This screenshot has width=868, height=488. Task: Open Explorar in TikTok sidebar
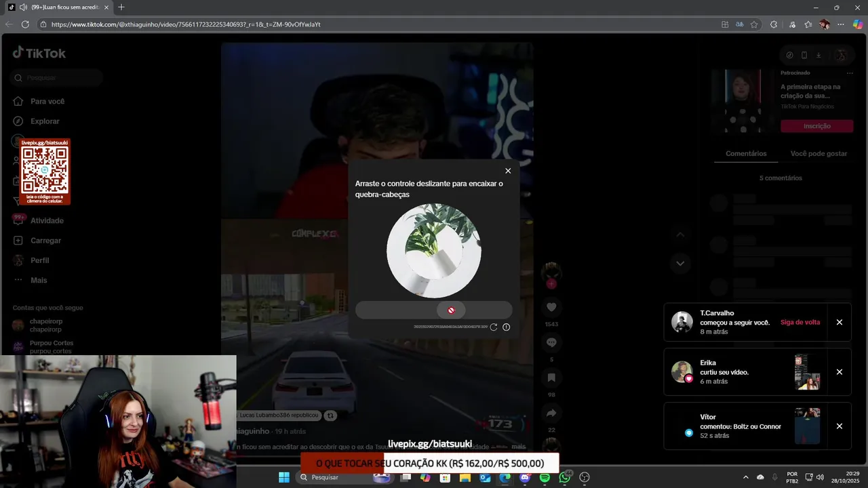pyautogui.click(x=37, y=121)
